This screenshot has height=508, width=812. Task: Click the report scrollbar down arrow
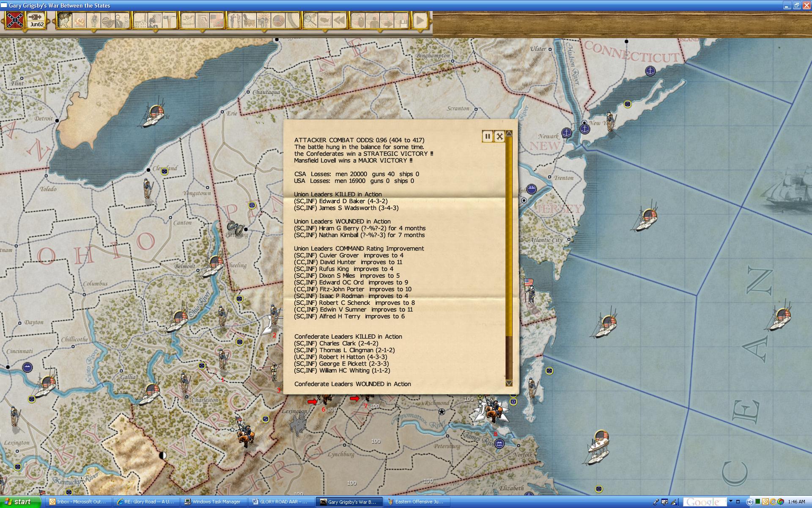coord(509,383)
